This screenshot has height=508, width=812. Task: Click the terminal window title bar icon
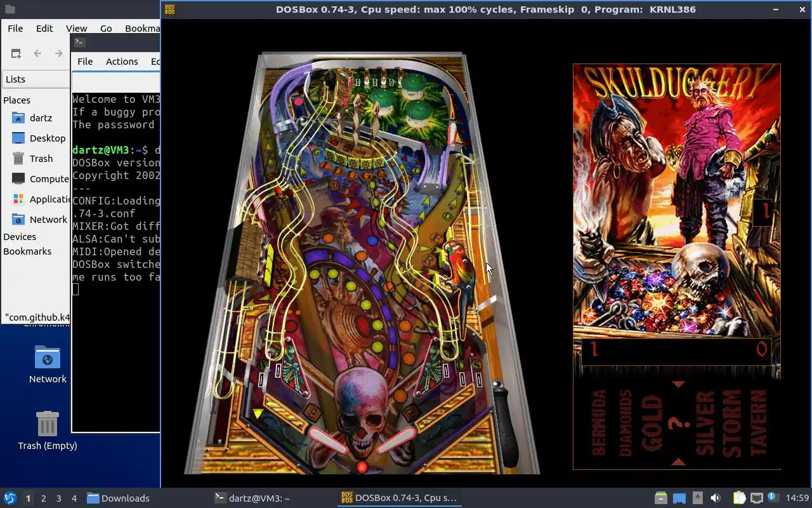tap(79, 43)
